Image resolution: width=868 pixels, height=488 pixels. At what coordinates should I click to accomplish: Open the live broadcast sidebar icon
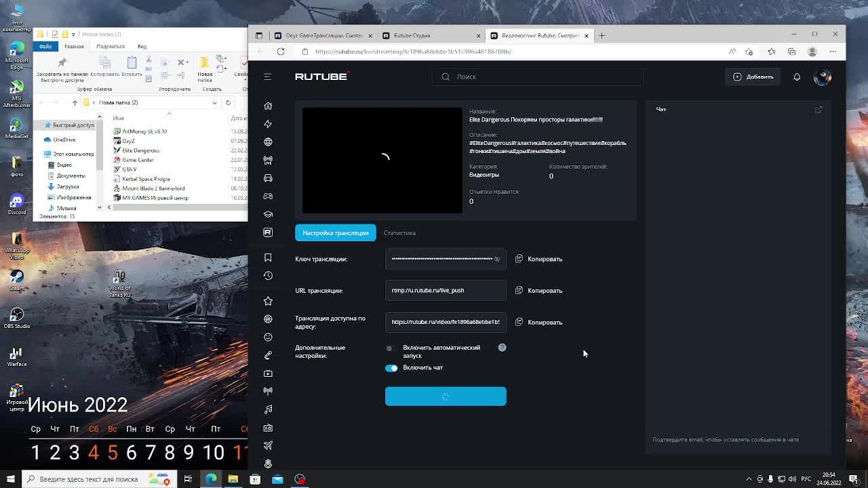[x=268, y=160]
